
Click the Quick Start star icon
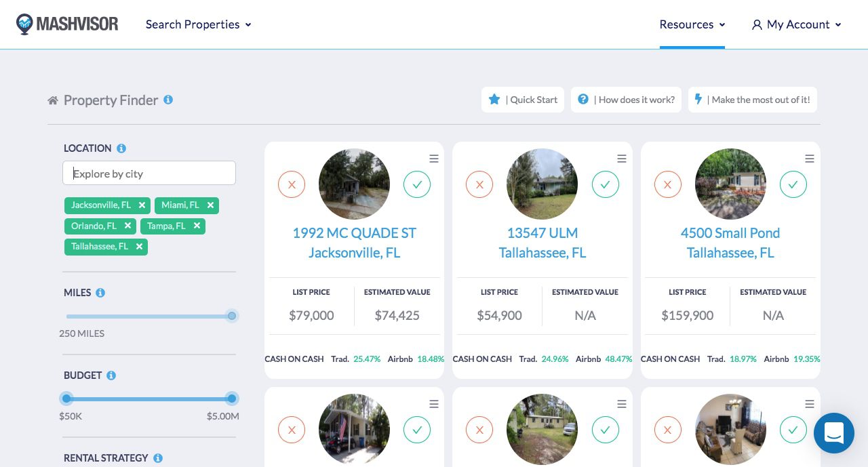click(494, 99)
